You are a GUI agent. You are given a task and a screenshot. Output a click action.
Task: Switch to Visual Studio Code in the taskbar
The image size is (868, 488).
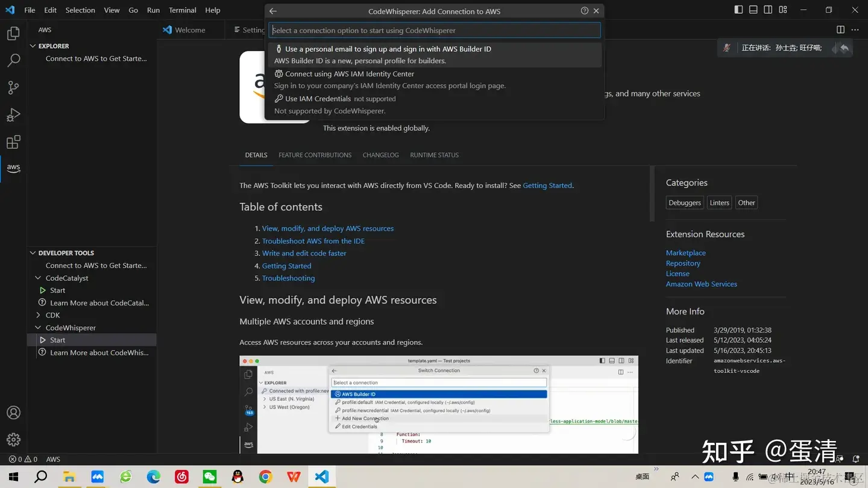tap(322, 477)
